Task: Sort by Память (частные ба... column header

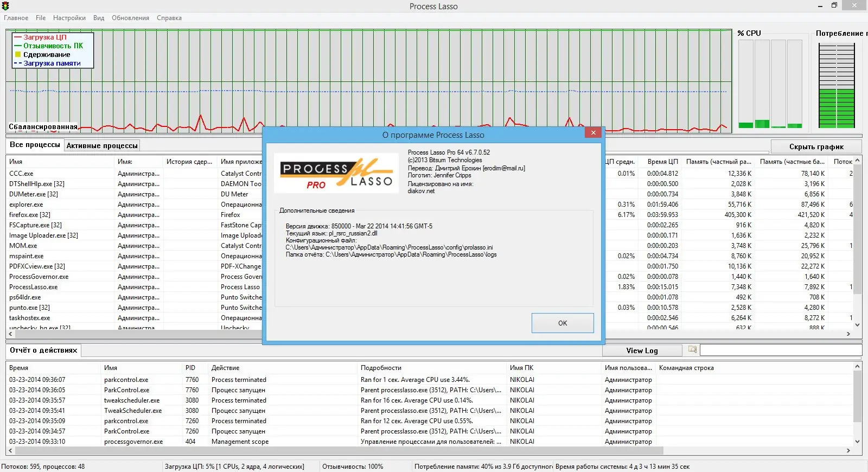Action: (792, 162)
